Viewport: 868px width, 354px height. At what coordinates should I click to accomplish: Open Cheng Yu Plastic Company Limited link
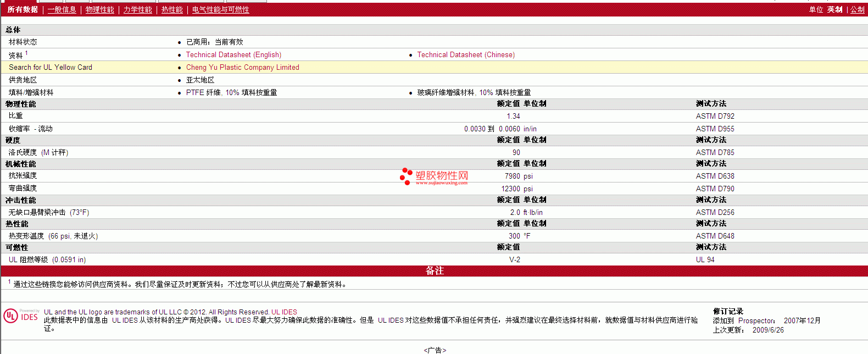pos(242,67)
